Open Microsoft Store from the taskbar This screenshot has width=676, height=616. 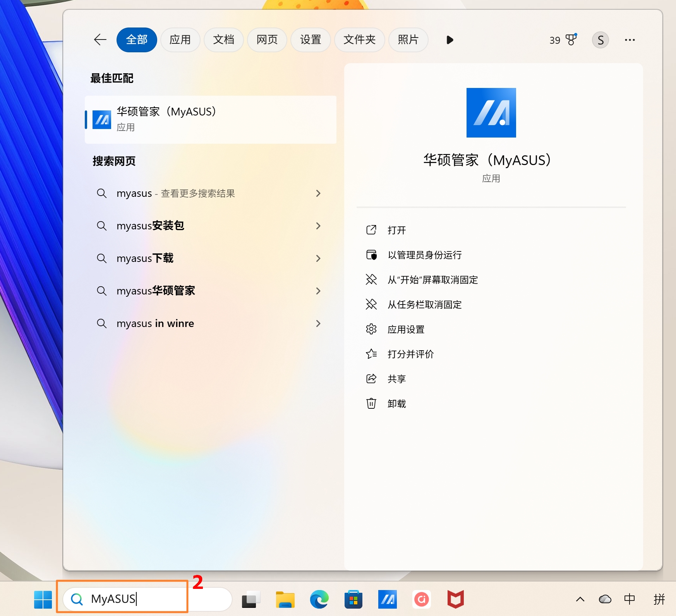pyautogui.click(x=353, y=599)
